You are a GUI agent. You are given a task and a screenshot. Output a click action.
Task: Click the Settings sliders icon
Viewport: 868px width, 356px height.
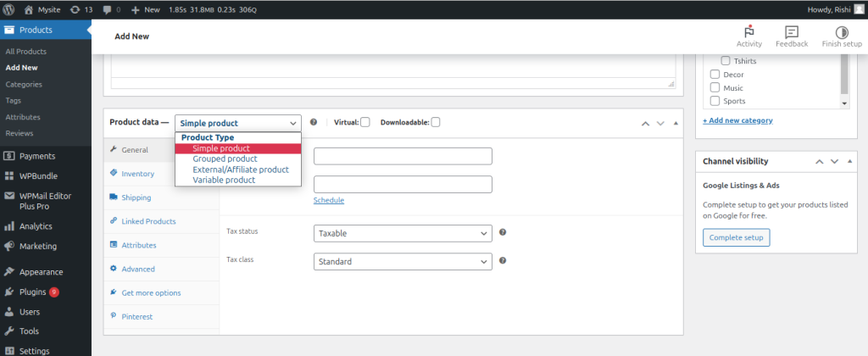pyautogui.click(x=8, y=351)
